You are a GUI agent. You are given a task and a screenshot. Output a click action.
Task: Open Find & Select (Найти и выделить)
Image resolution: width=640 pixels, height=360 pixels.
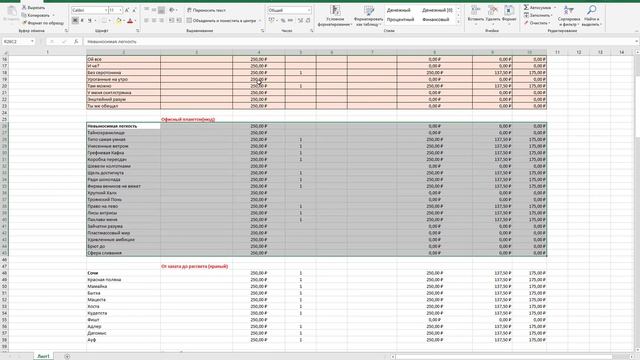point(591,16)
